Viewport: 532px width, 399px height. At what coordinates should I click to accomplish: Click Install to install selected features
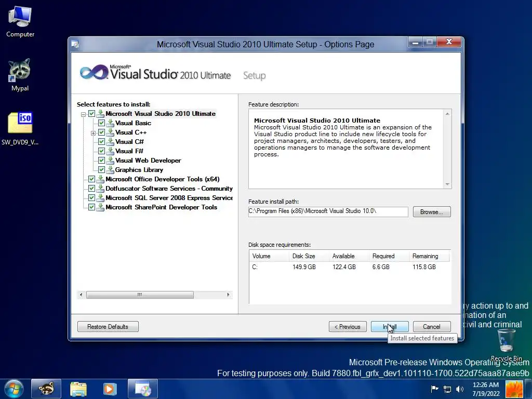(x=390, y=326)
